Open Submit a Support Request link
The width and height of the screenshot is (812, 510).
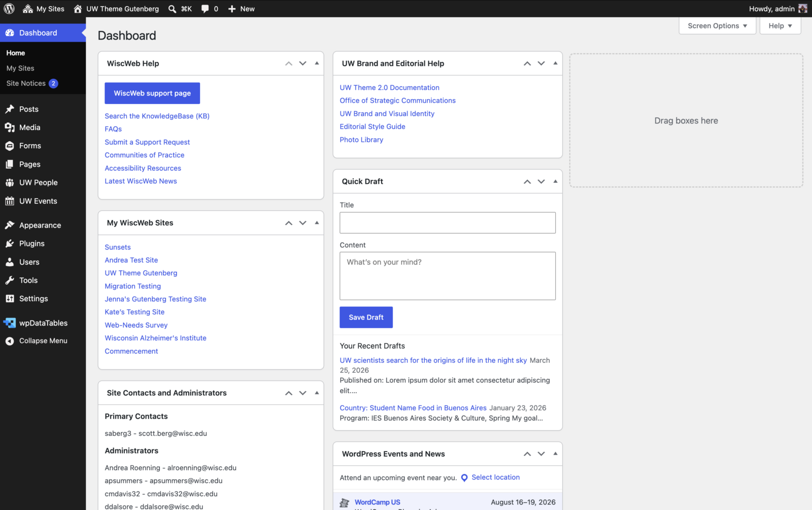[x=147, y=142]
